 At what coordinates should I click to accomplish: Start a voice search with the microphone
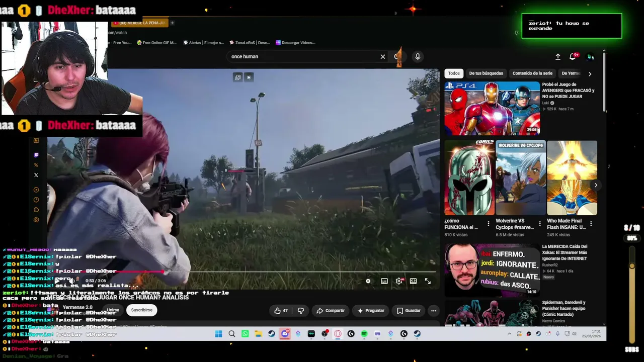[418, 57]
